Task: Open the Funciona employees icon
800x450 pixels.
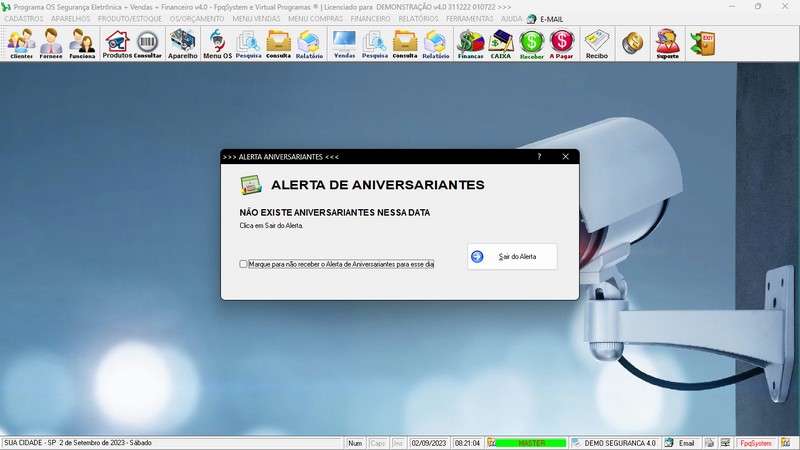Action: click(82, 44)
